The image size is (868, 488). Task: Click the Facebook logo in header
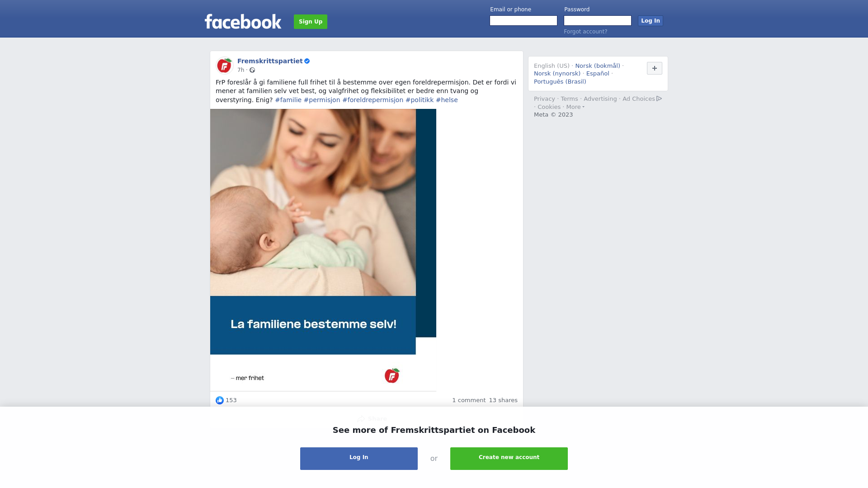(243, 21)
